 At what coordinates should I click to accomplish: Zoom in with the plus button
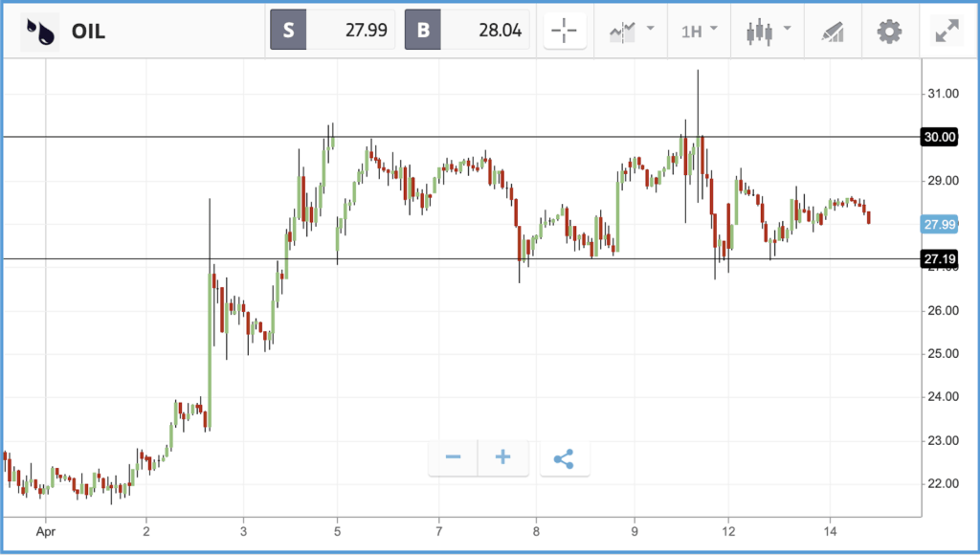503,458
